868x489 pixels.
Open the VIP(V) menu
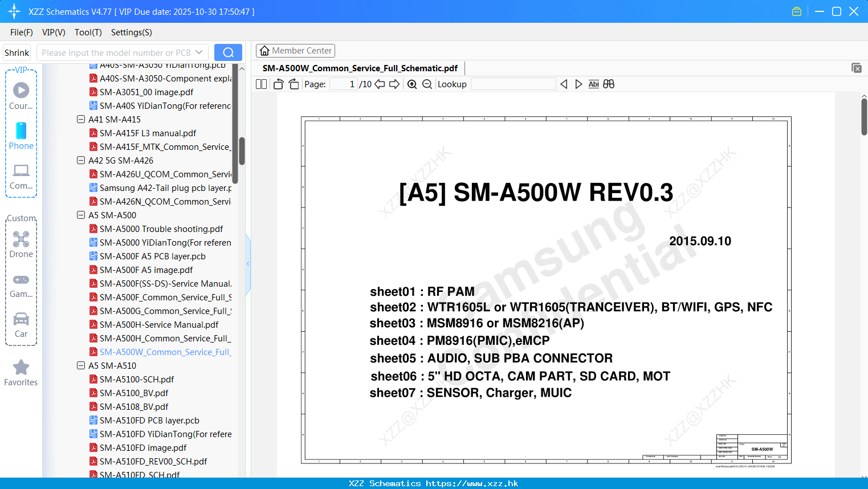point(54,32)
